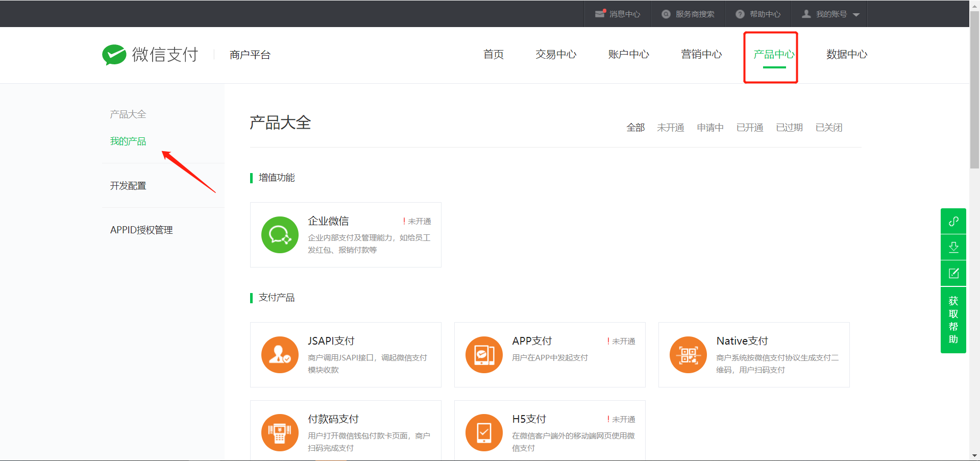This screenshot has width=980, height=461.
Task: Filter products by 申请中
Action: click(710, 128)
